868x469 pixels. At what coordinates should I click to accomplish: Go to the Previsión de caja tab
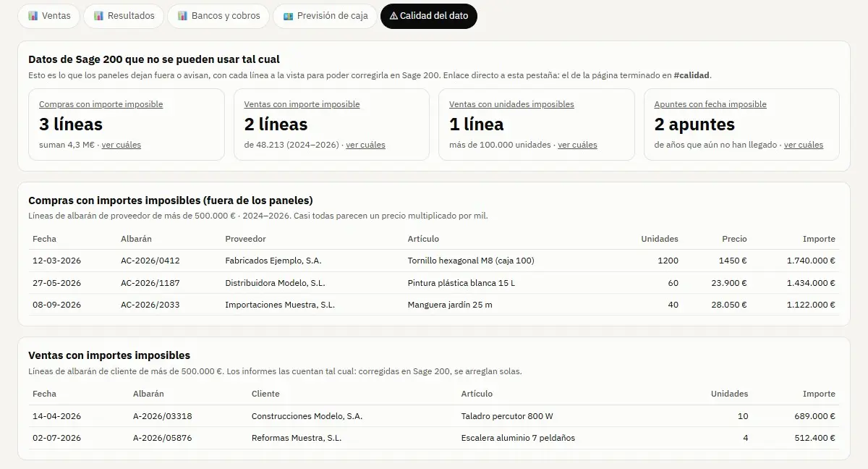tap(325, 16)
